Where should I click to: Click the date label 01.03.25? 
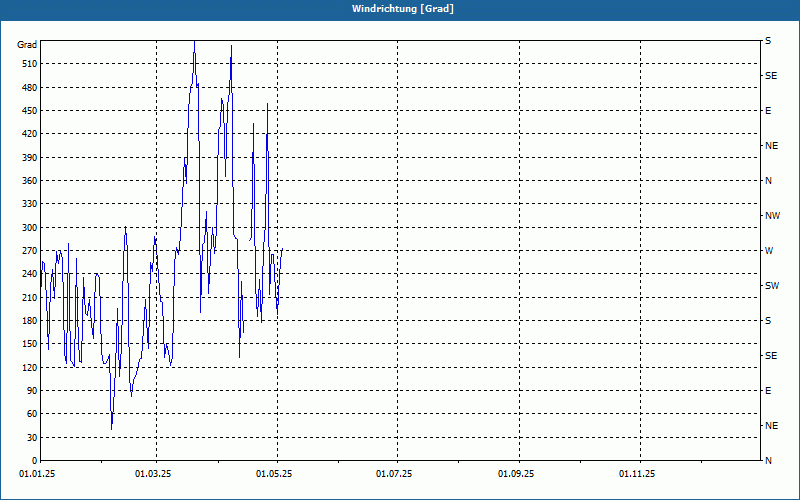tap(153, 474)
